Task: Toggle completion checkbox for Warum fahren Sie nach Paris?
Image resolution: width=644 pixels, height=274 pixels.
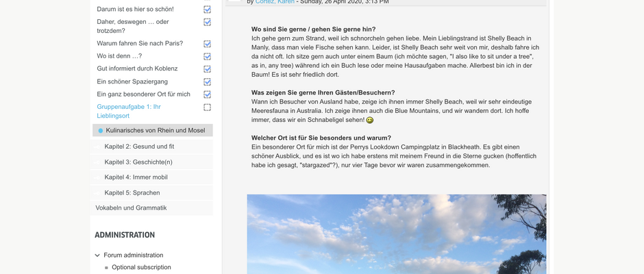Action: (x=208, y=44)
